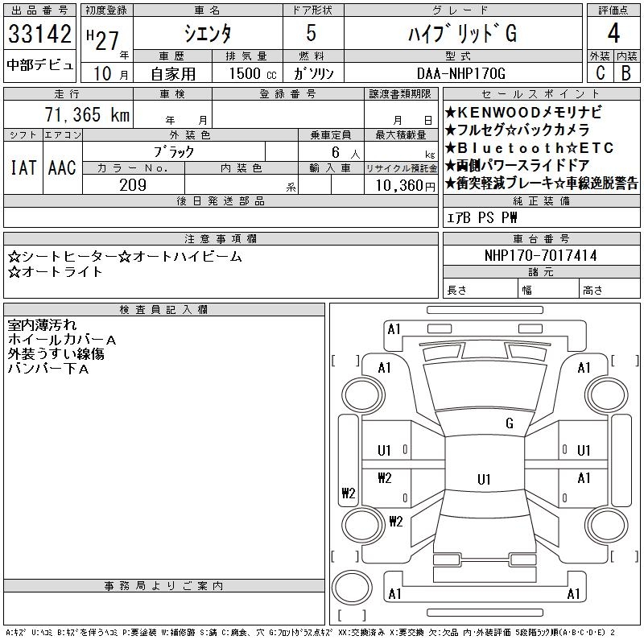The image size is (644, 644).
Task: Click the exterior colour ブラック
Action: (x=174, y=152)
